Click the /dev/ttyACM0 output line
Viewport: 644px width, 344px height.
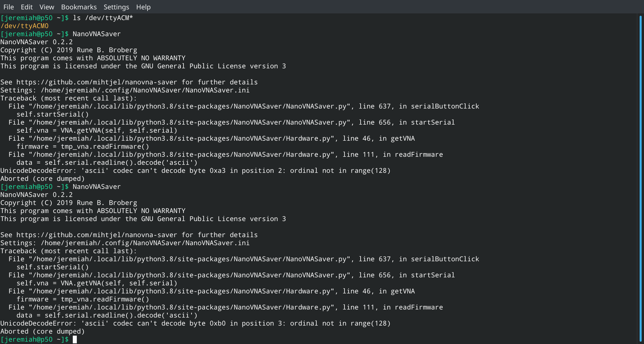(25, 26)
